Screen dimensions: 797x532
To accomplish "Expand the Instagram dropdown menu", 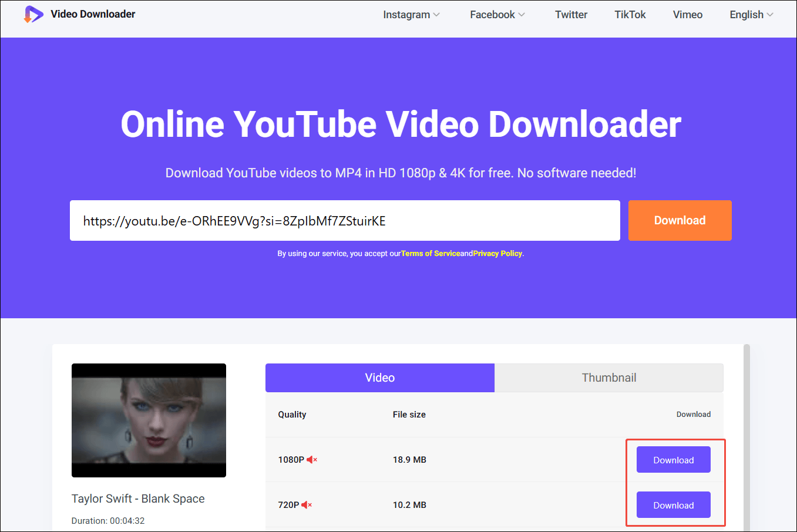I will [411, 15].
